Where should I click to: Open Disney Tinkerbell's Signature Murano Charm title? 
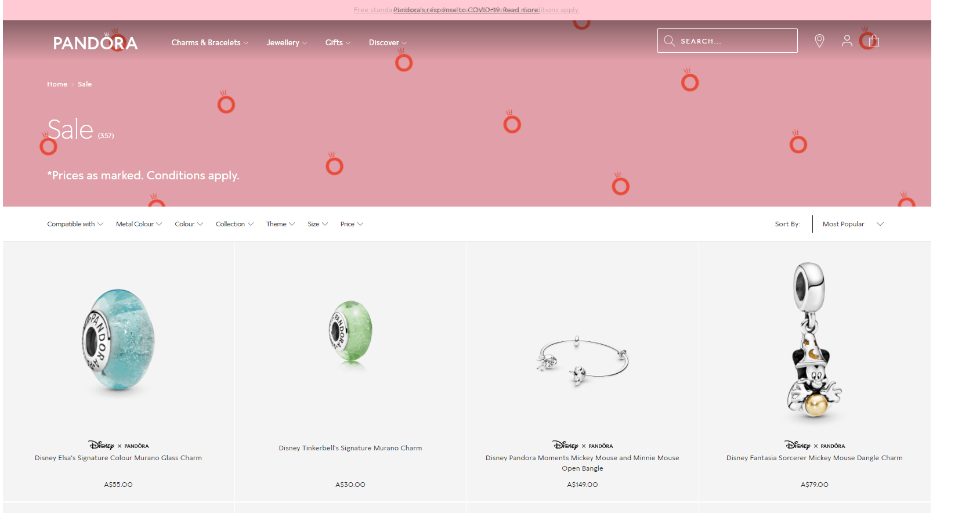point(350,448)
